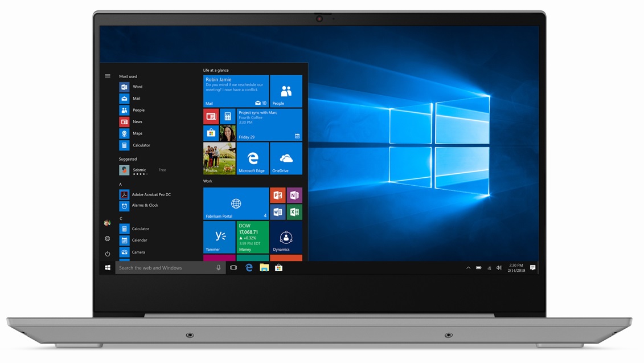
Task: Click the Power icon in the Start menu
Action: (107, 253)
